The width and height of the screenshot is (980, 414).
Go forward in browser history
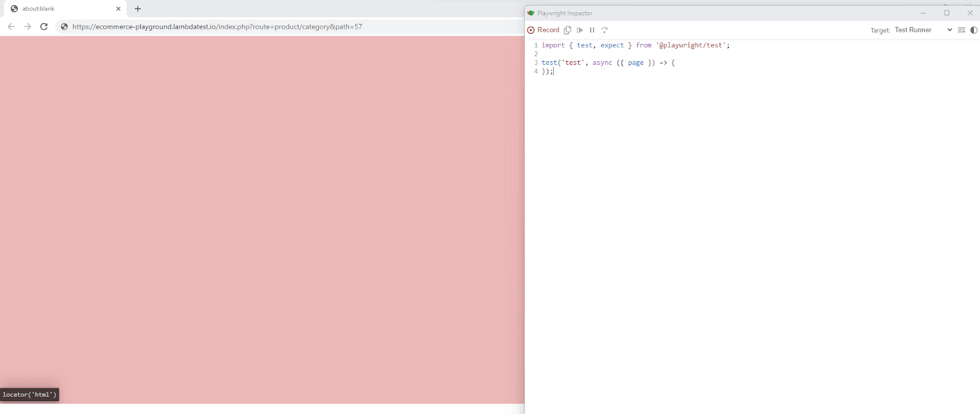[28, 26]
